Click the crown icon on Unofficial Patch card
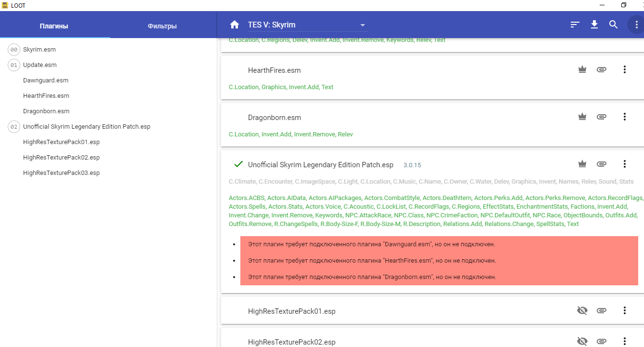The width and height of the screenshot is (644, 347). [x=582, y=164]
